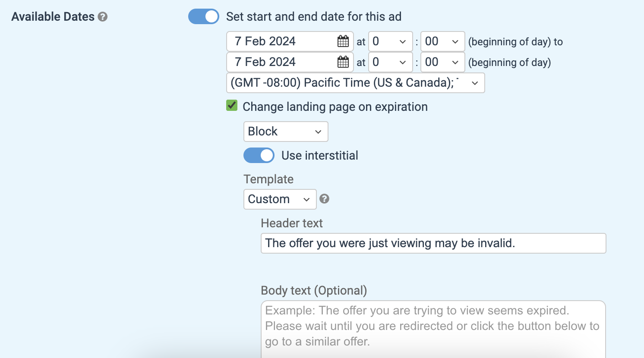The height and width of the screenshot is (358, 644).
Task: Open the start date hour dropdown
Action: click(390, 41)
